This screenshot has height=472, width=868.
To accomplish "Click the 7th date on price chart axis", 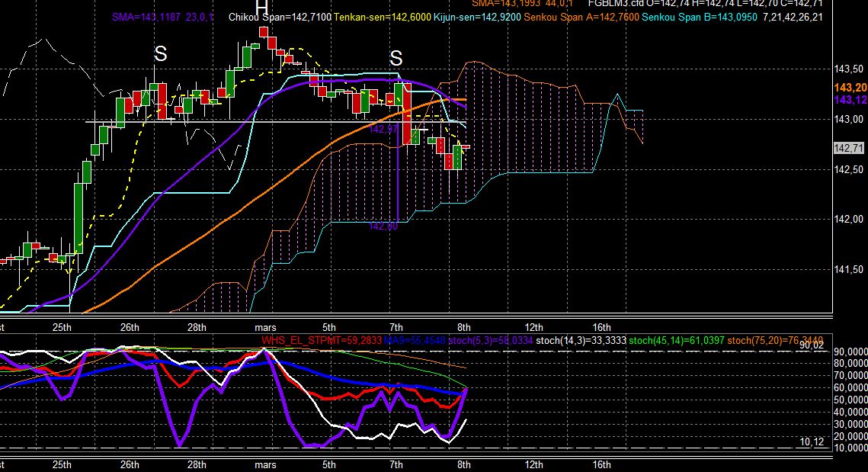I will (396, 327).
